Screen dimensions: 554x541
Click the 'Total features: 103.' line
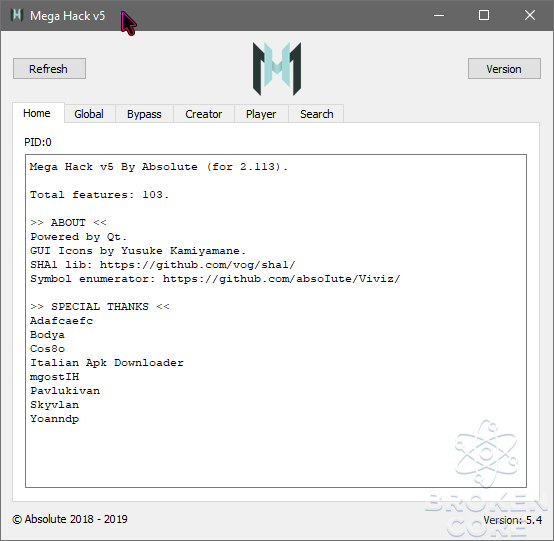[x=100, y=195]
